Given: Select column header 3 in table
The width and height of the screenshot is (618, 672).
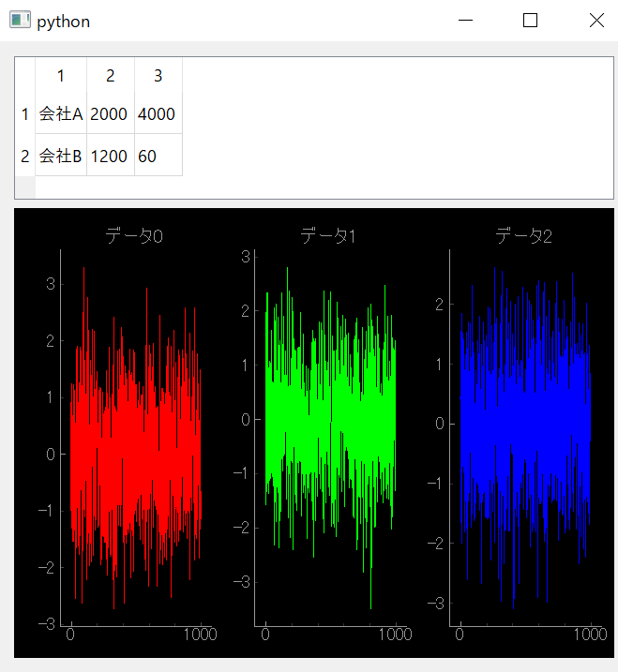Looking at the screenshot, I should [158, 75].
